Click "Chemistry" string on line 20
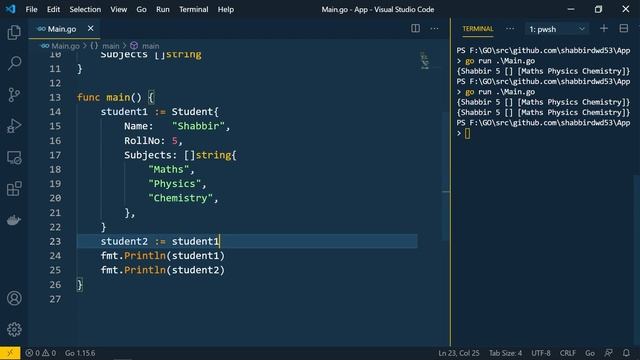The height and width of the screenshot is (360, 640). pos(180,198)
